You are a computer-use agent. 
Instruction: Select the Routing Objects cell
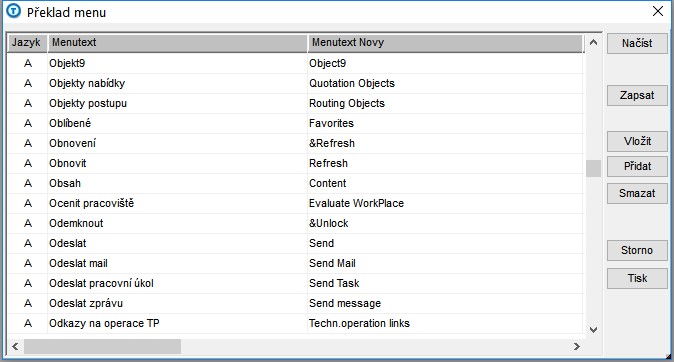click(445, 103)
